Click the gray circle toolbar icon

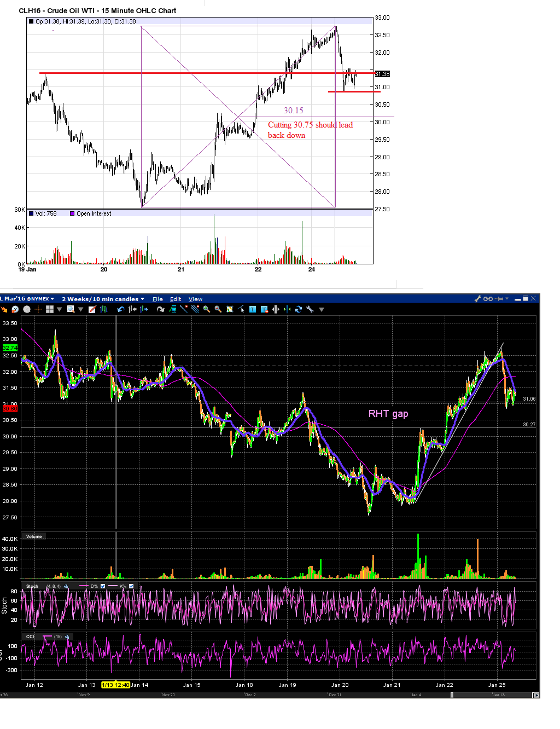26,309
